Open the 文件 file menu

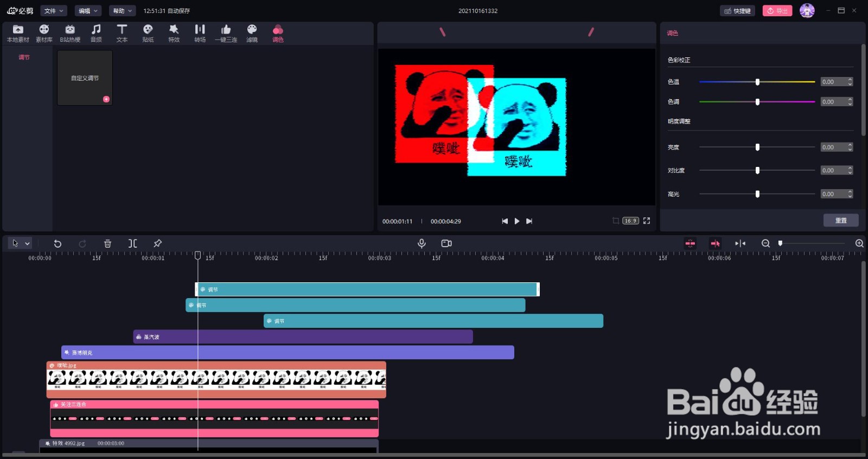54,11
